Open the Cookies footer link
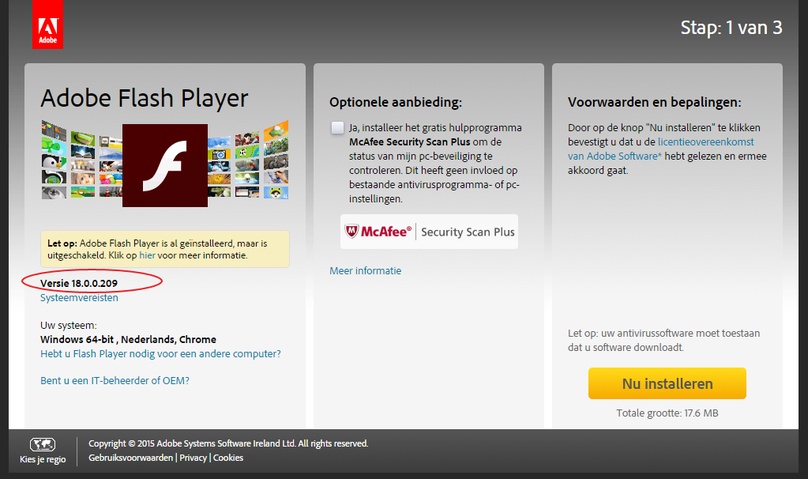The width and height of the screenshot is (808, 479). (228, 458)
